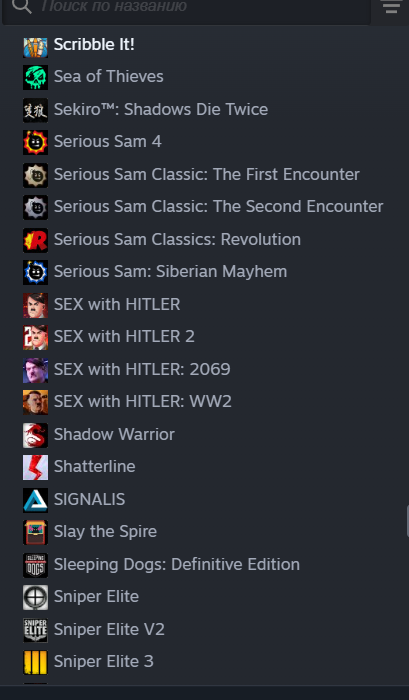Select Serious Sam Classic: The First Encounter

[207, 175]
